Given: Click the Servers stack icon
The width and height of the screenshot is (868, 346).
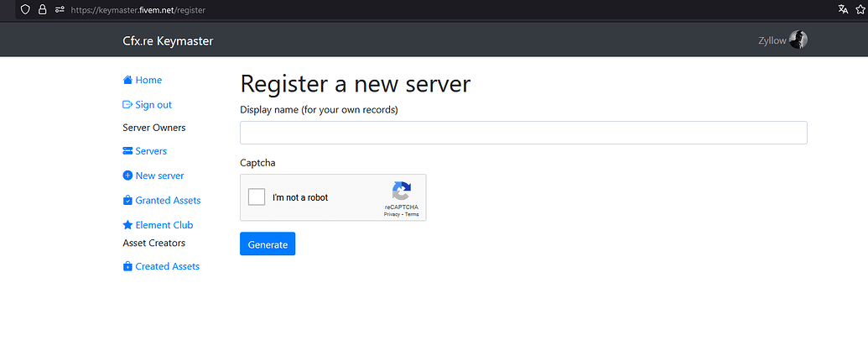Looking at the screenshot, I should 127,151.
